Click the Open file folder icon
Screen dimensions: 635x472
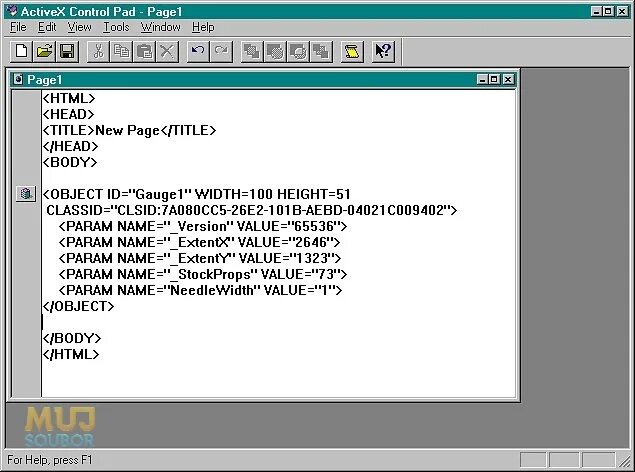click(44, 51)
